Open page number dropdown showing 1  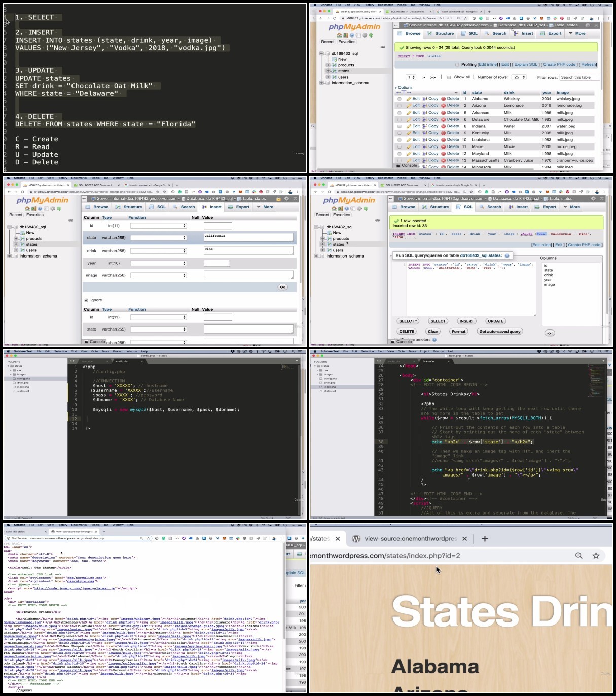[x=411, y=77]
